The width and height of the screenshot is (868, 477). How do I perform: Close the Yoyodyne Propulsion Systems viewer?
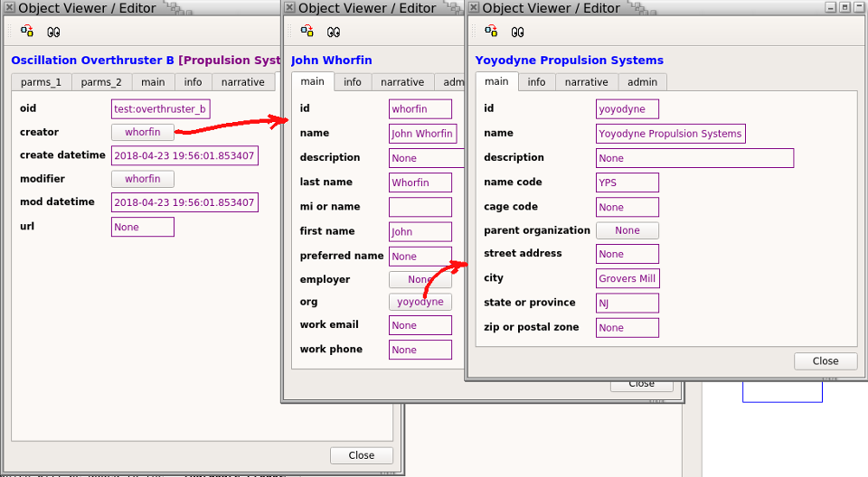coord(826,360)
